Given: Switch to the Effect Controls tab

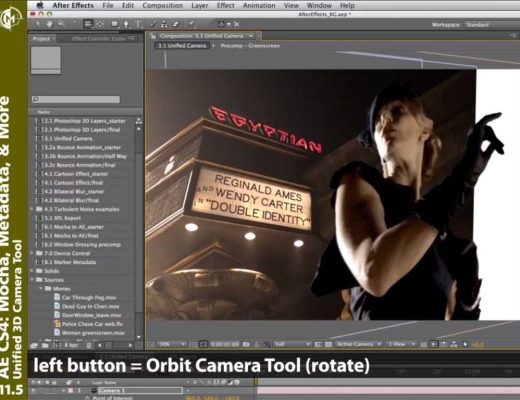Looking at the screenshot, I should (98, 39).
